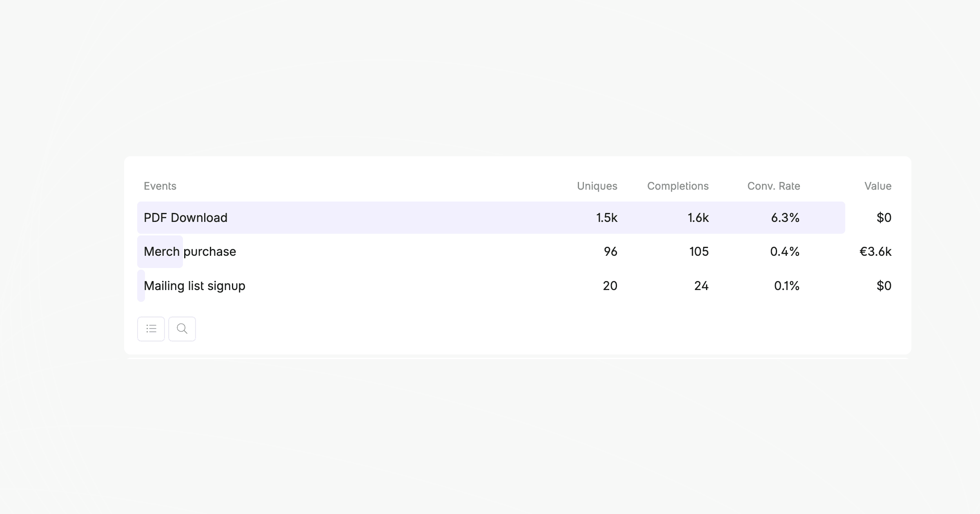
Task: Activate the filter search icon below the table
Action: 182,328
